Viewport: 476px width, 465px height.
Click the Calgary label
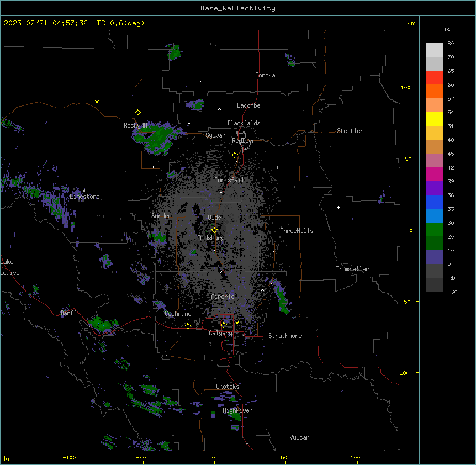(x=220, y=333)
